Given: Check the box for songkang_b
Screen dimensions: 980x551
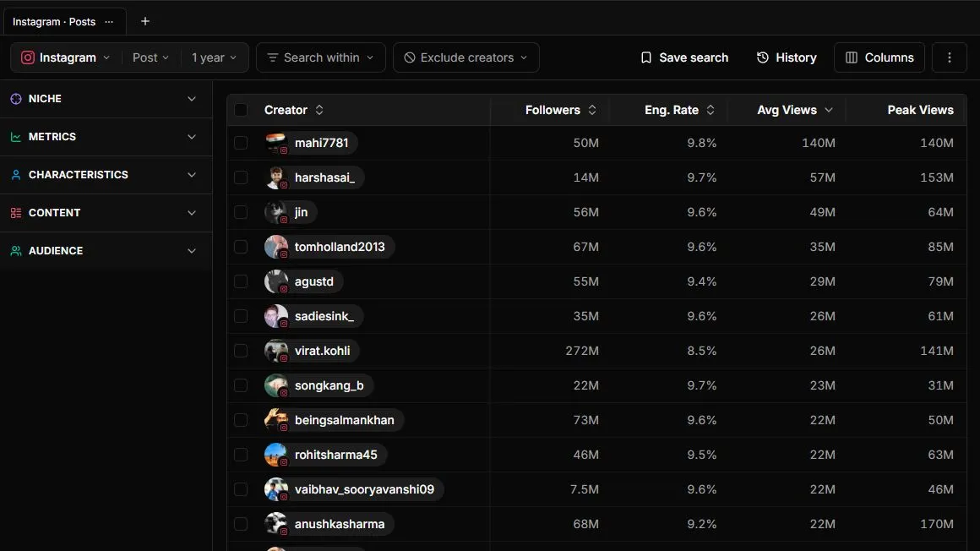Looking at the screenshot, I should pyautogui.click(x=241, y=385).
